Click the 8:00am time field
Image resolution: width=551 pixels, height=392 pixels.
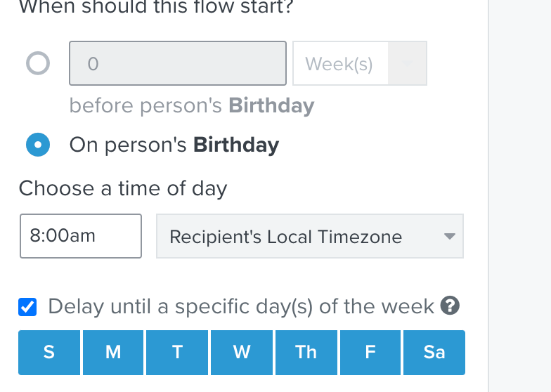tap(81, 236)
